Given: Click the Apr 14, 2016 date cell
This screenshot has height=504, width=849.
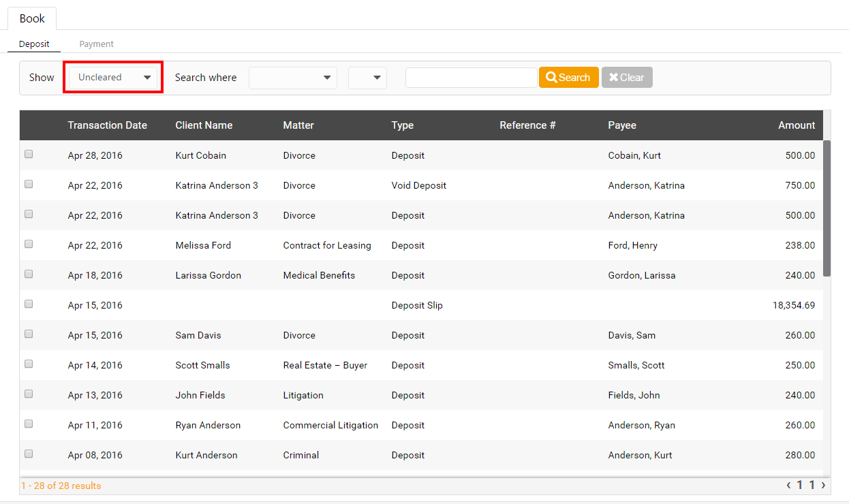Looking at the screenshot, I should tap(95, 365).
